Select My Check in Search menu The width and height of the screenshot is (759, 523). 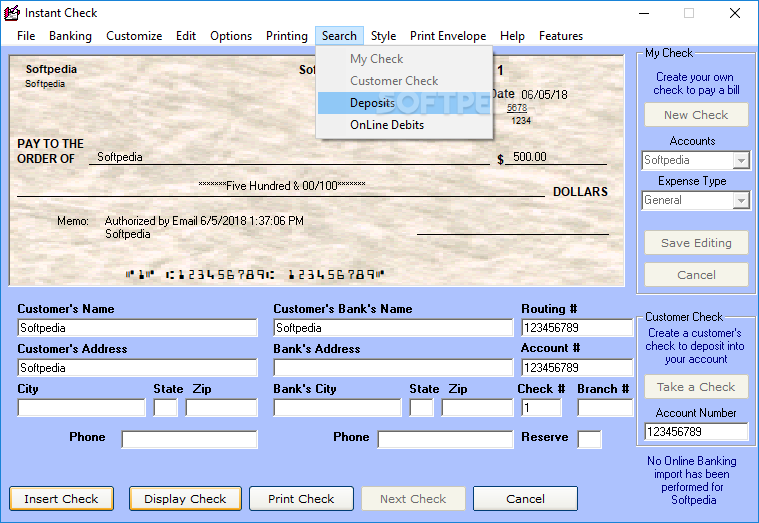point(404,59)
